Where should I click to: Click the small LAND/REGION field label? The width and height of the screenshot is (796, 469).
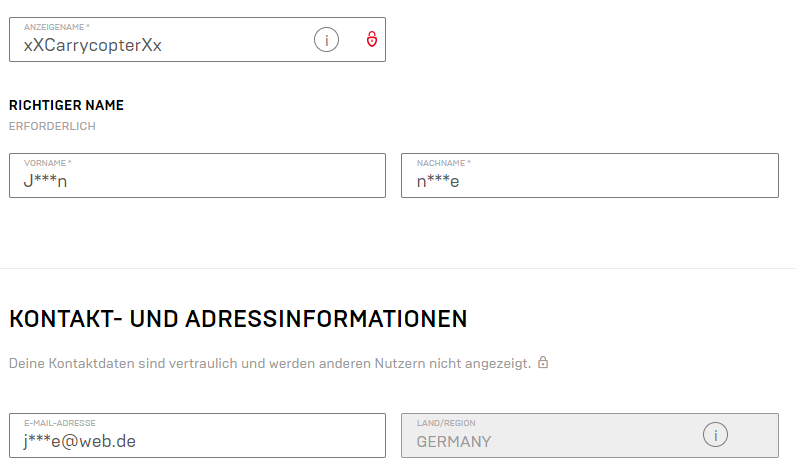444,423
